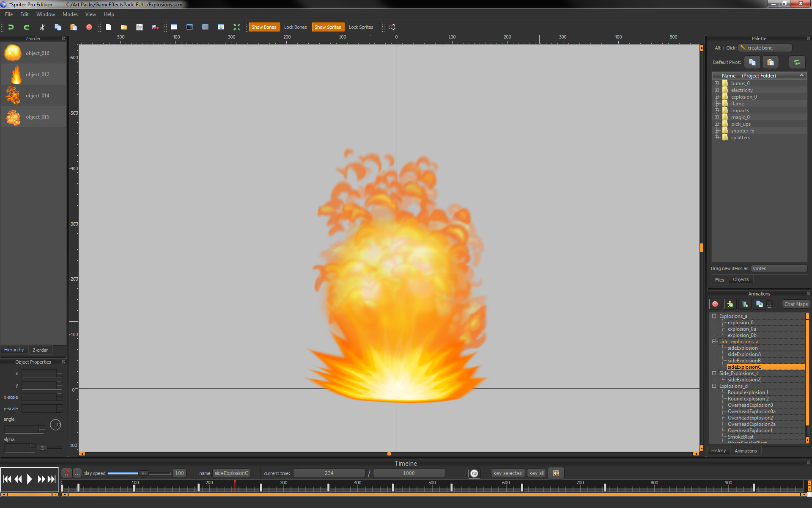The height and width of the screenshot is (508, 812).
Task: Open Char Maps from the Animations panel
Action: [795, 304]
